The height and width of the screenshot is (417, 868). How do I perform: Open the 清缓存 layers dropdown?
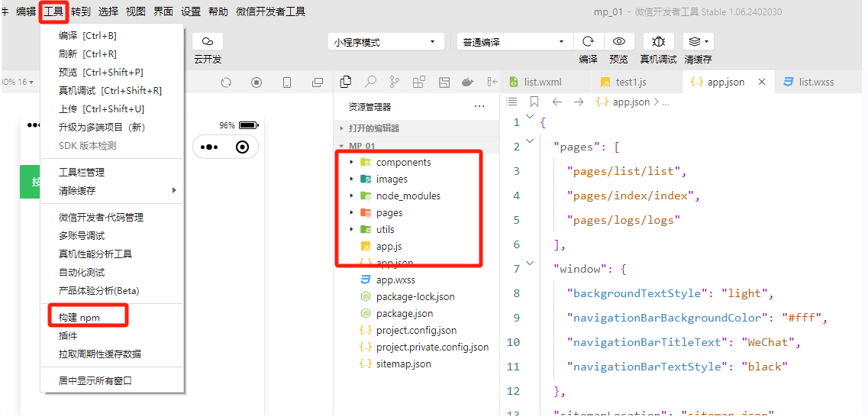[x=698, y=41]
